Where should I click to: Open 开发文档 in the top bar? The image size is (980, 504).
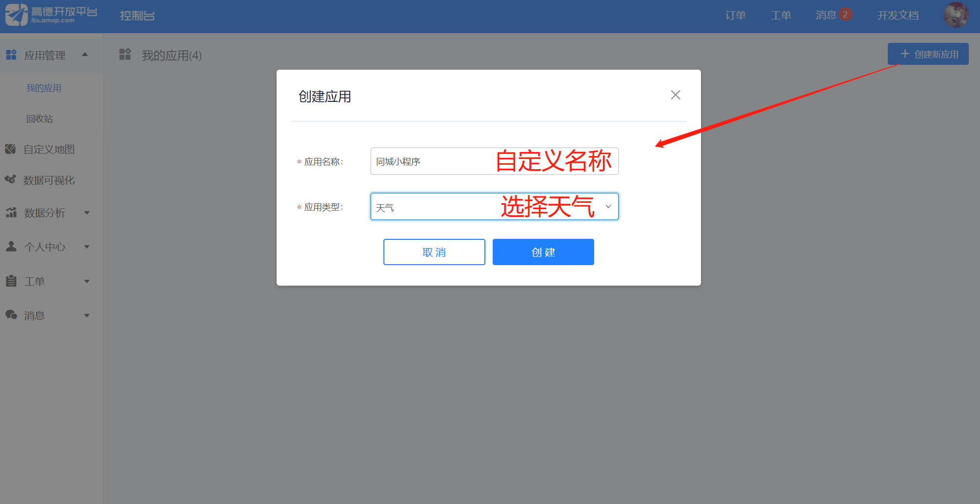[898, 16]
